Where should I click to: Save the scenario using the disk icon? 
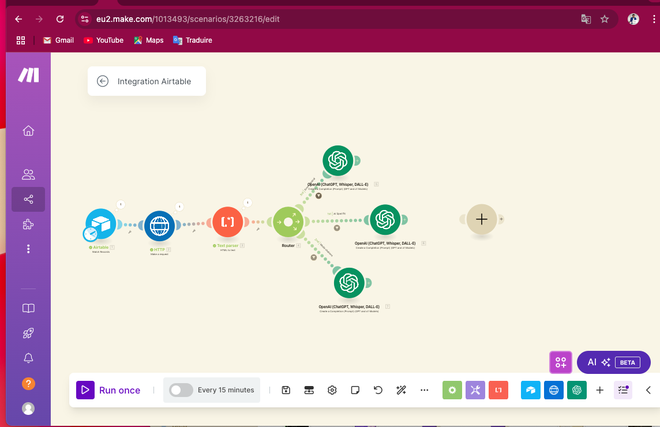tap(286, 390)
